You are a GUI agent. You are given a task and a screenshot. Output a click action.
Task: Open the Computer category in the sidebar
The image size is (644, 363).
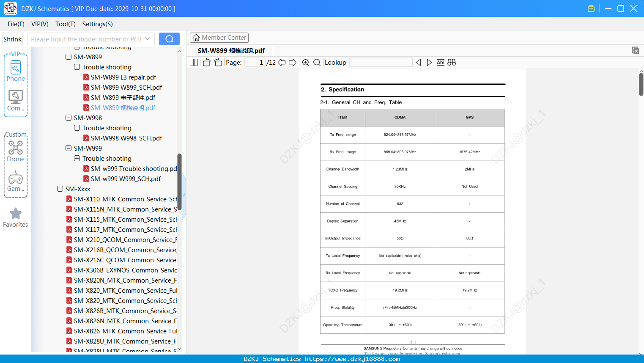click(x=16, y=101)
